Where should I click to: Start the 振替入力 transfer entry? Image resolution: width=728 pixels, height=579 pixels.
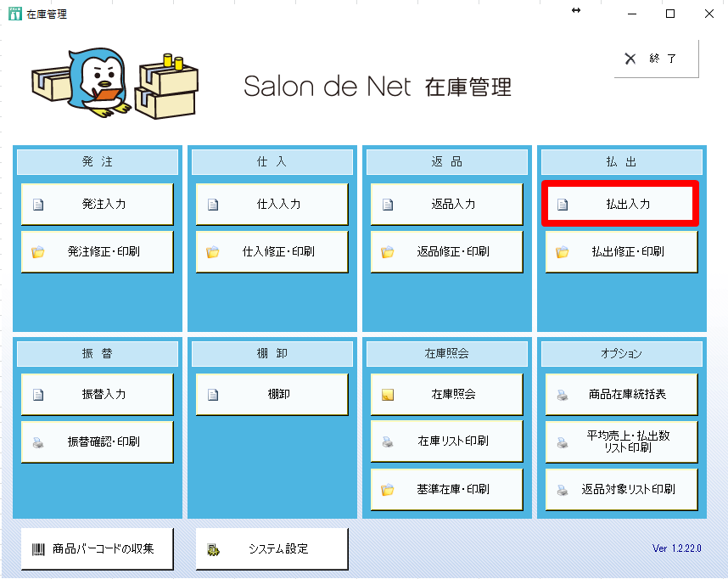[97, 394]
